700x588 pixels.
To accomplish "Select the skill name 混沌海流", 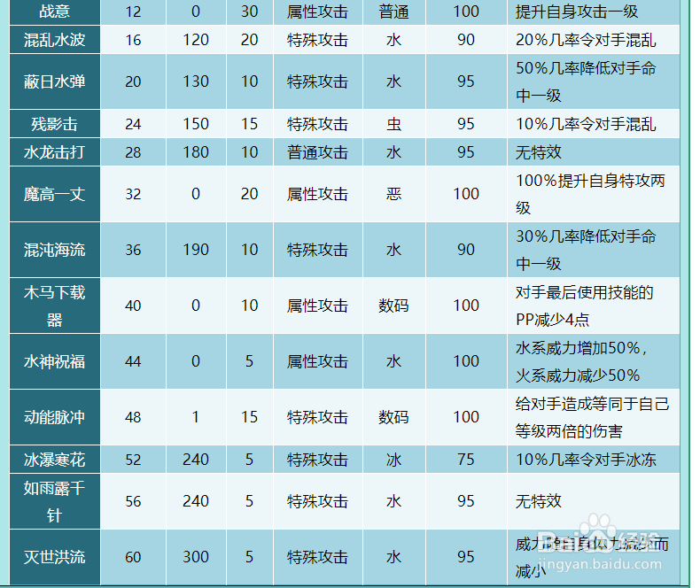I will 54,250.
